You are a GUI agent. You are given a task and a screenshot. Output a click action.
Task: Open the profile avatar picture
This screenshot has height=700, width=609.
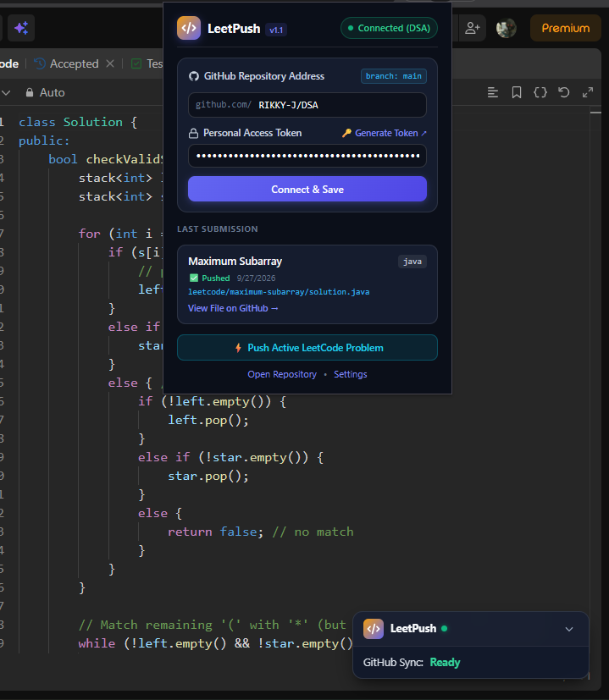coord(507,28)
